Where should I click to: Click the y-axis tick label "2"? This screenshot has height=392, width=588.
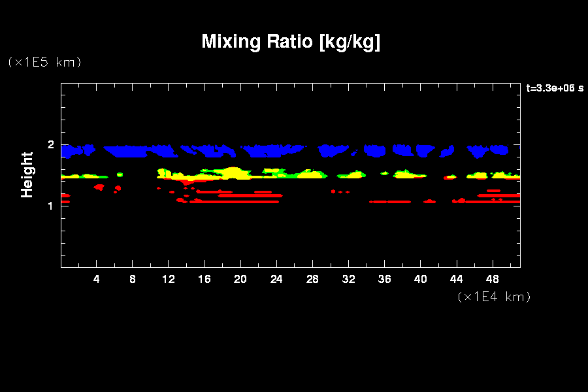[x=50, y=144]
